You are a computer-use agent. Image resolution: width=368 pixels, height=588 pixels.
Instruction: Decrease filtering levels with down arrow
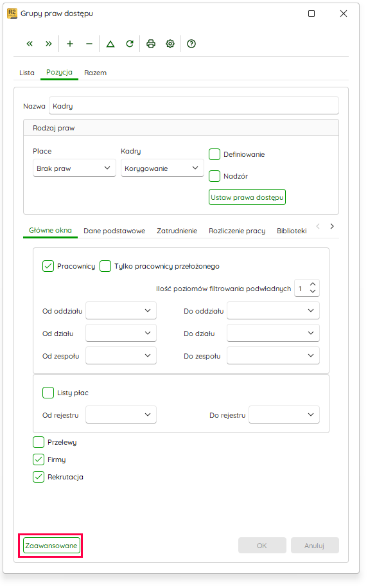pyautogui.click(x=313, y=291)
